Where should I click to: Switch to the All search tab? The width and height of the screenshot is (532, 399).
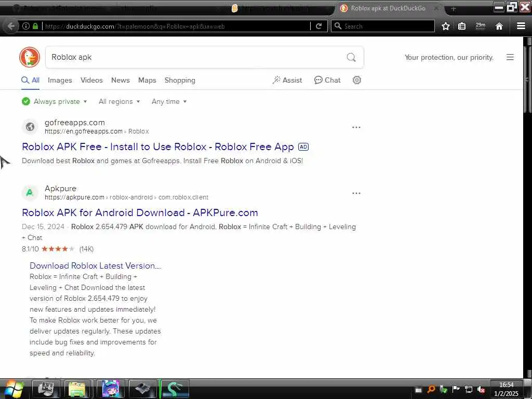point(31,81)
